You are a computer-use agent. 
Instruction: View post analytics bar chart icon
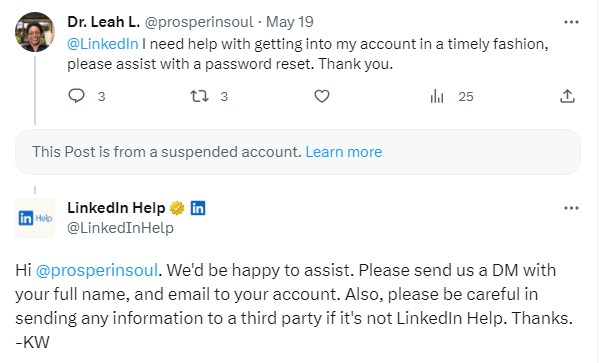[x=437, y=96]
